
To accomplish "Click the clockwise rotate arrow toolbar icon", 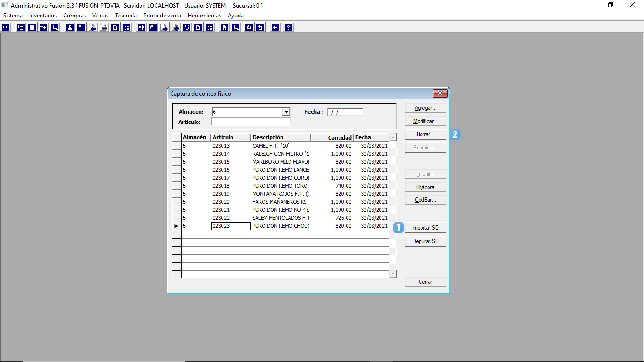I will [x=249, y=27].
